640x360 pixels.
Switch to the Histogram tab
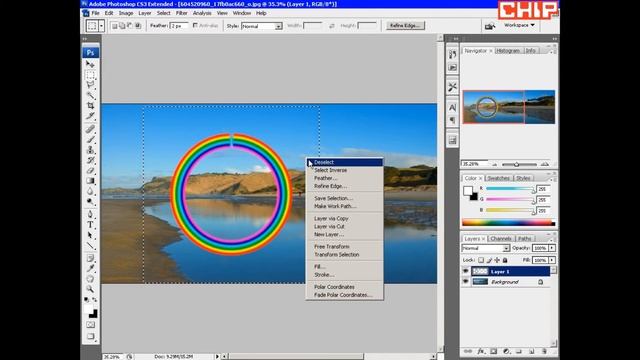pyautogui.click(x=508, y=51)
